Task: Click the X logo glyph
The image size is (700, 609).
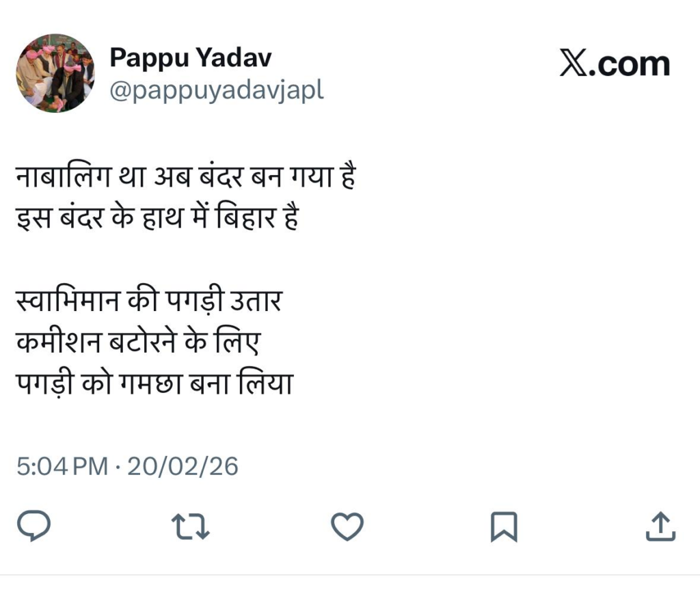Action: click(x=574, y=64)
